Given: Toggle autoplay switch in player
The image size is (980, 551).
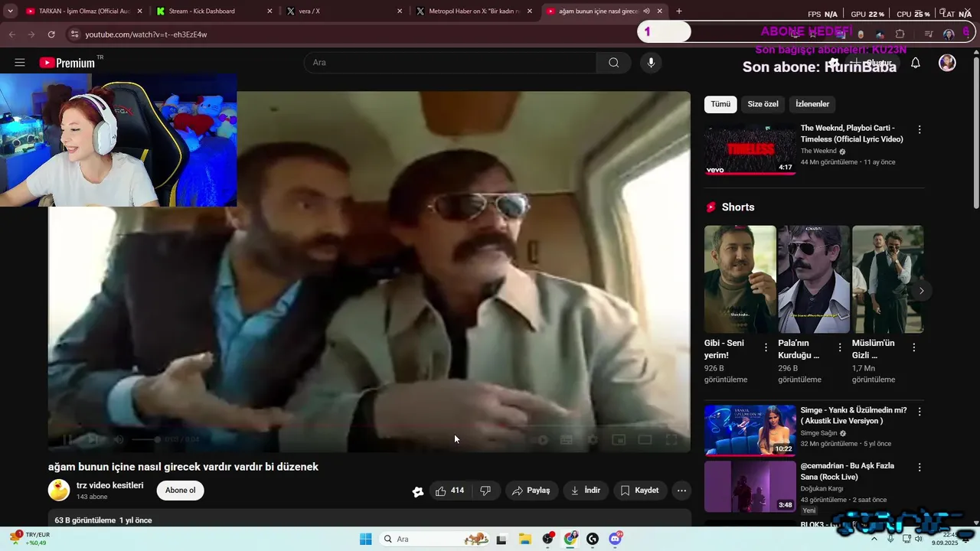Looking at the screenshot, I should click(541, 439).
